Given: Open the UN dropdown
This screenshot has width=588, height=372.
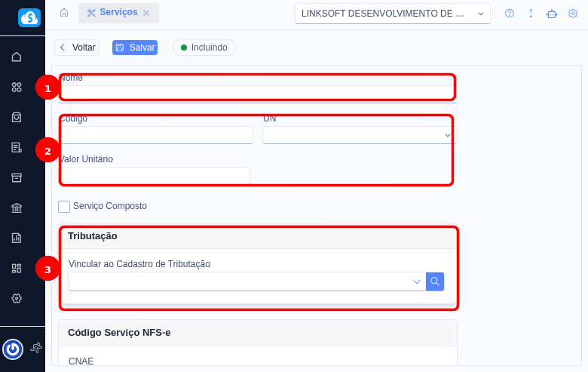Looking at the screenshot, I should [359, 135].
